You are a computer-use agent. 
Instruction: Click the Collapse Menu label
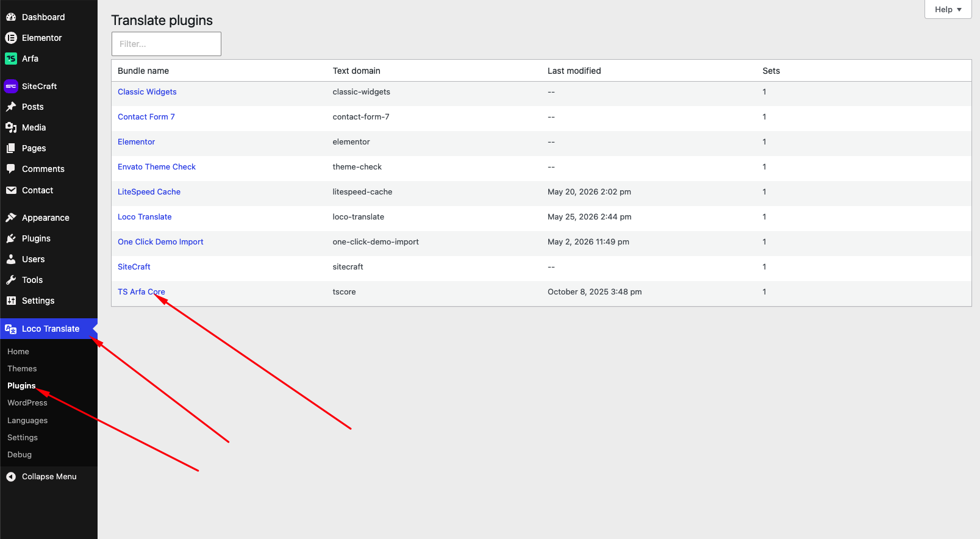pos(49,477)
